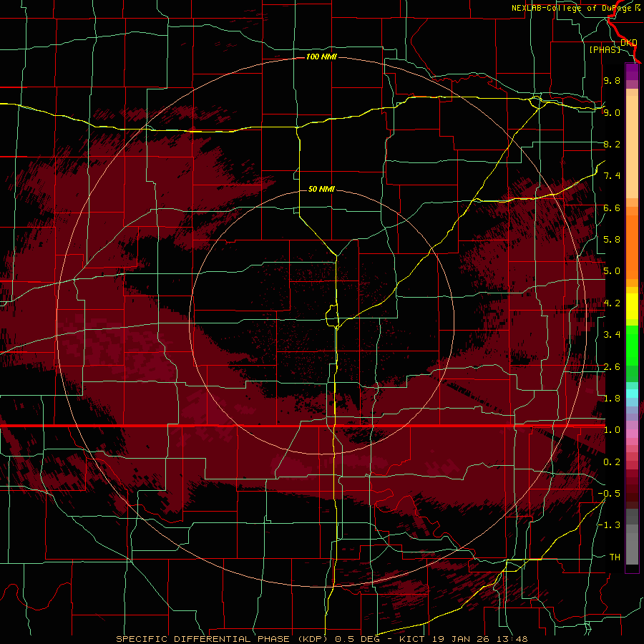Click the KICT station identifier
This screenshot has height=644, width=644.
coord(412,639)
